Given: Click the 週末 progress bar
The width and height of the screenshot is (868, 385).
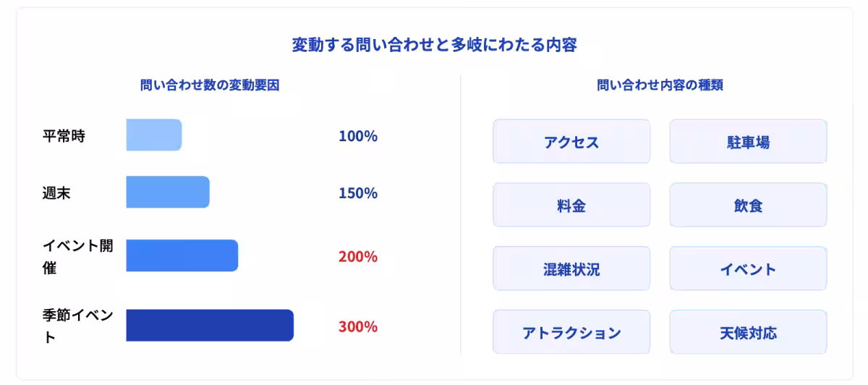Looking at the screenshot, I should [168, 192].
